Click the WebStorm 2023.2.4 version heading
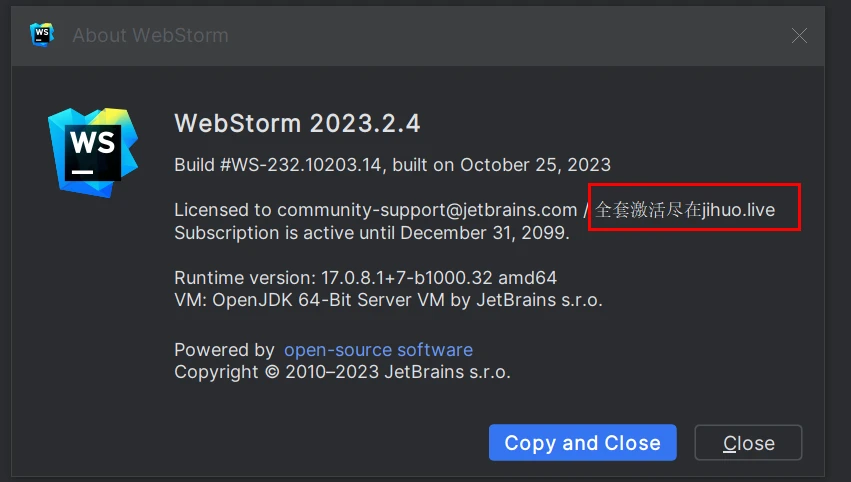This screenshot has height=482, width=851. pos(297,123)
